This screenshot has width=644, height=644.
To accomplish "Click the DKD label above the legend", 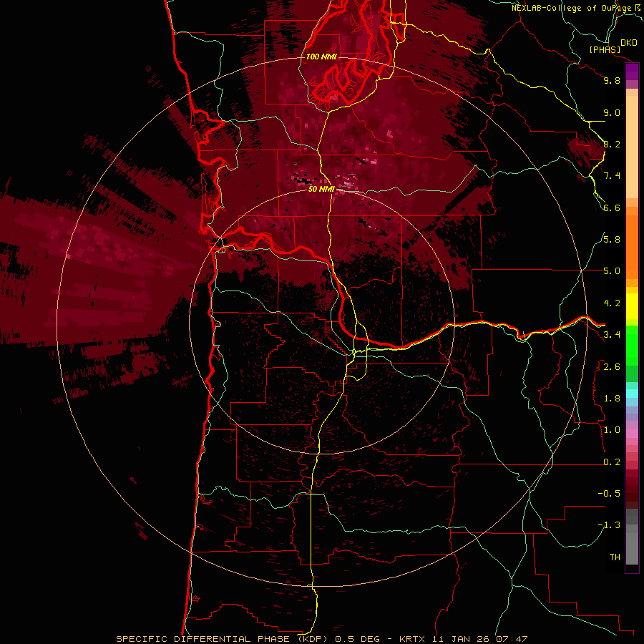I will tap(629, 43).
